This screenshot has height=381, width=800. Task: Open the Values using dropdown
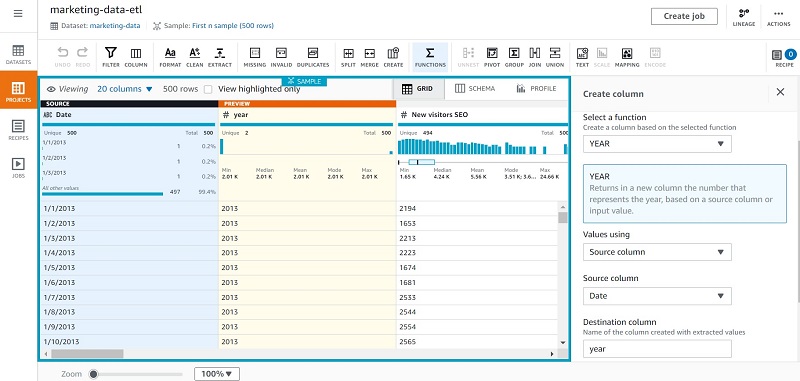pos(657,252)
